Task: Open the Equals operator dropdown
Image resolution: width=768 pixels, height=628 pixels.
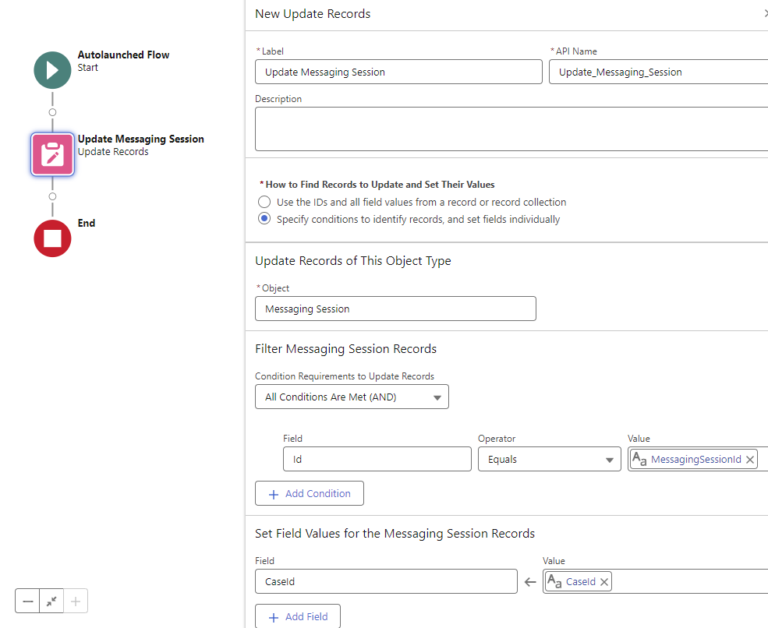Action: (550, 459)
